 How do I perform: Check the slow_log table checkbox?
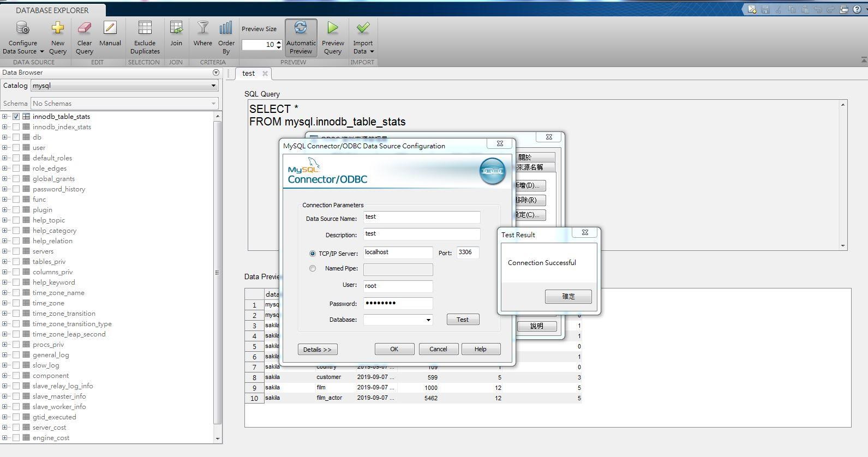point(16,365)
